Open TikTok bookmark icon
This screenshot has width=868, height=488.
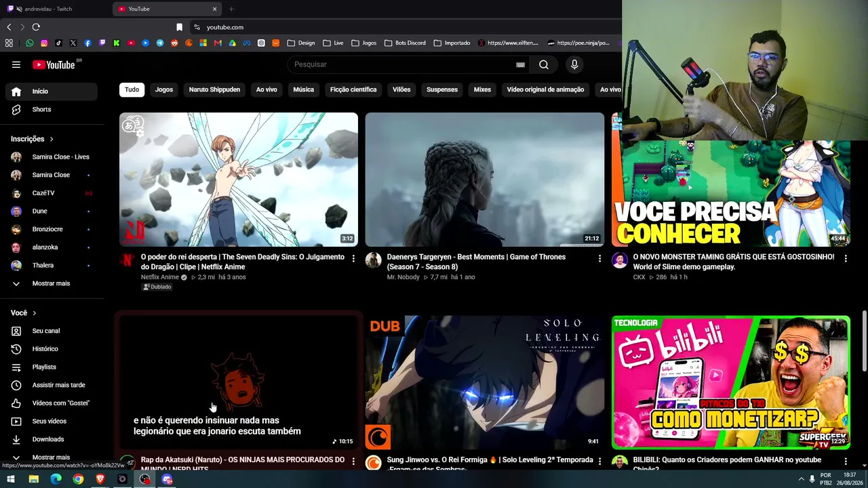(58, 43)
